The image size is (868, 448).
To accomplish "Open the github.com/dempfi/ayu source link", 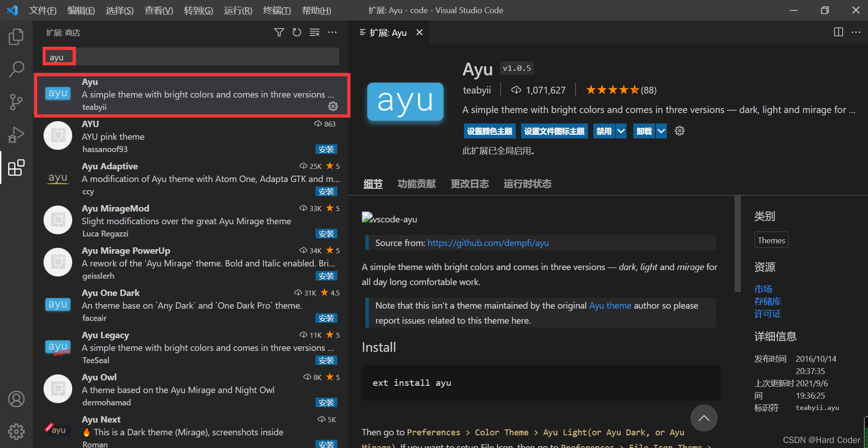I will tap(488, 243).
